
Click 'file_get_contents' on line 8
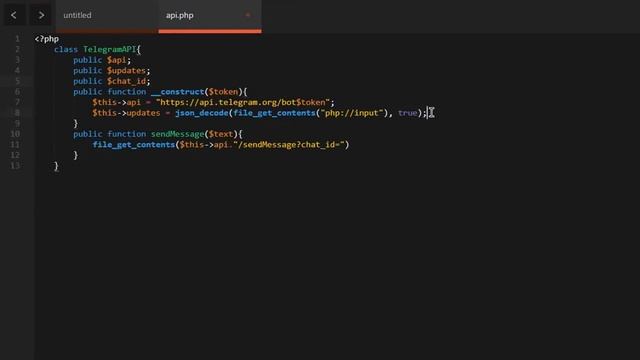[x=274, y=113]
